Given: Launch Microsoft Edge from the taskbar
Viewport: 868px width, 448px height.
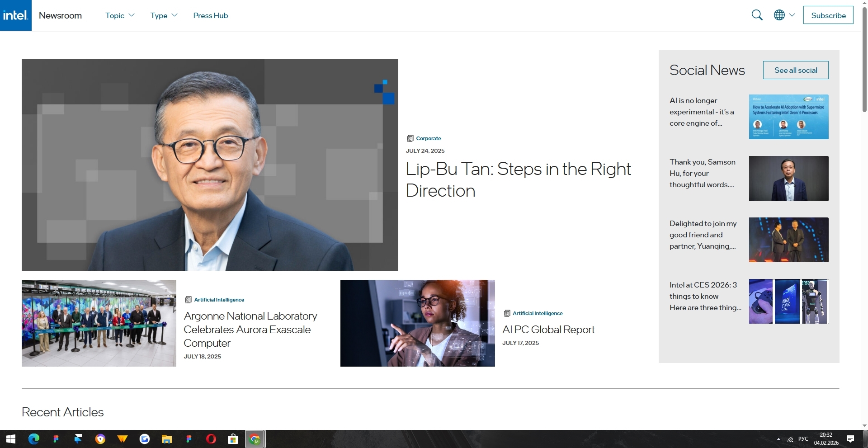Looking at the screenshot, I should (34, 439).
